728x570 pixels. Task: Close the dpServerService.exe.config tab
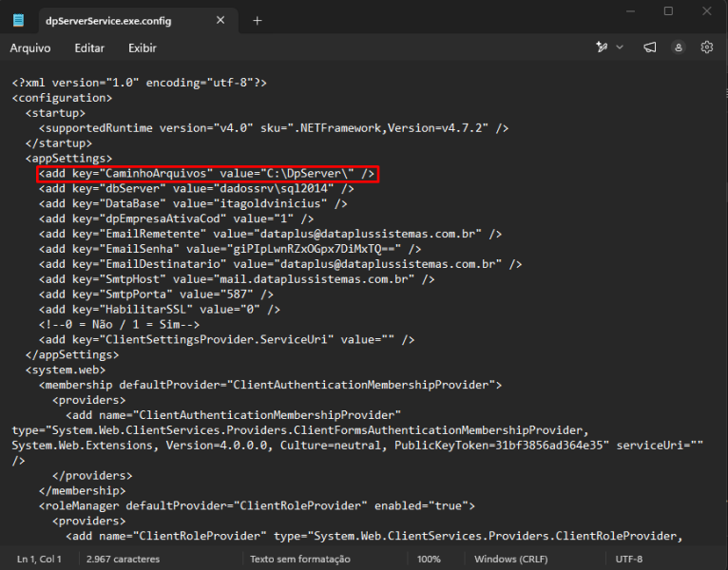click(220, 20)
